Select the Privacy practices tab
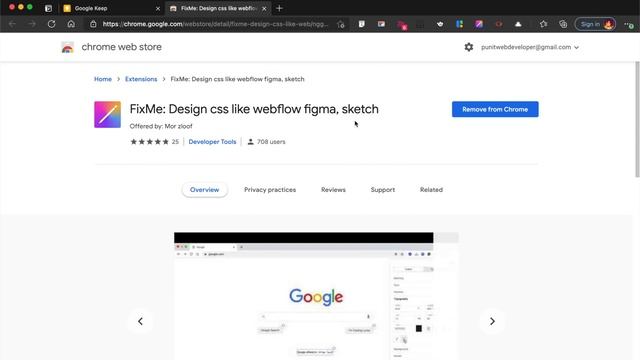Screen dimensions: 640x360 270,190
